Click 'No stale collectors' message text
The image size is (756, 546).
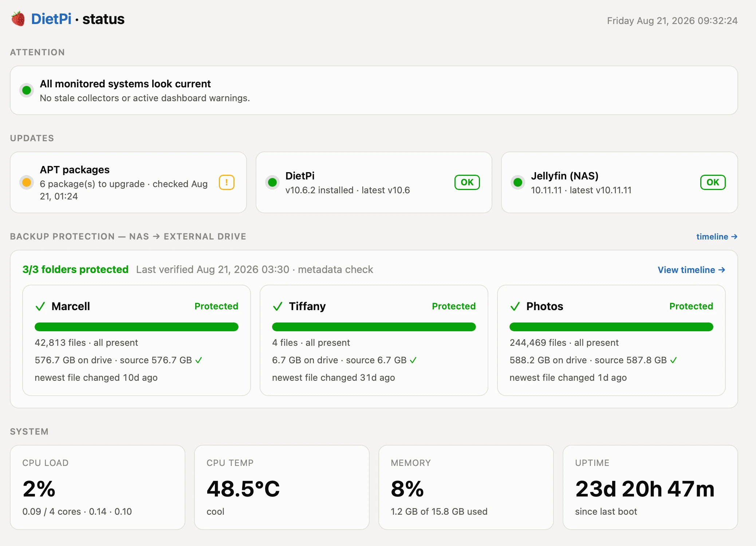(145, 98)
